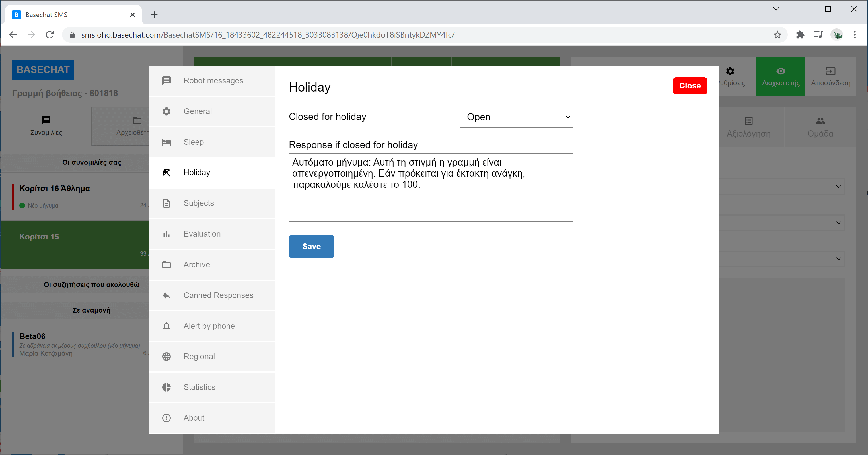Click the Robot messages chat icon
The height and width of the screenshot is (455, 868).
pyautogui.click(x=166, y=80)
